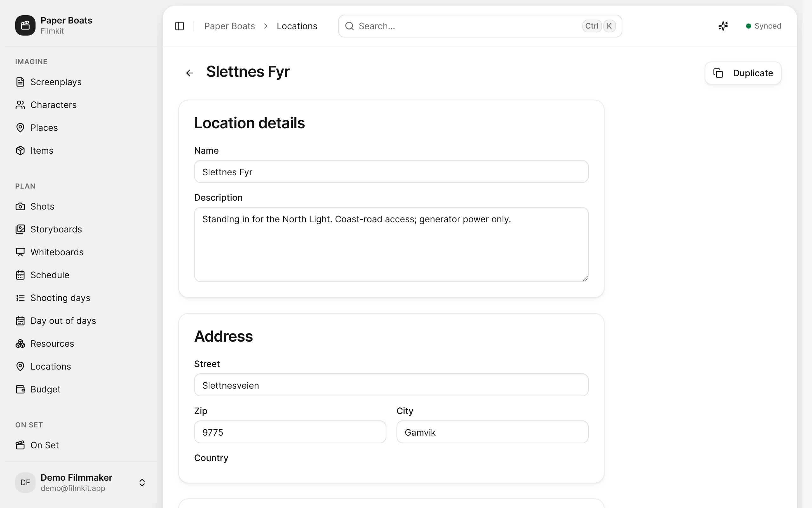Click the Description resize handle
This screenshot has height=508, width=812.
coord(585,278)
